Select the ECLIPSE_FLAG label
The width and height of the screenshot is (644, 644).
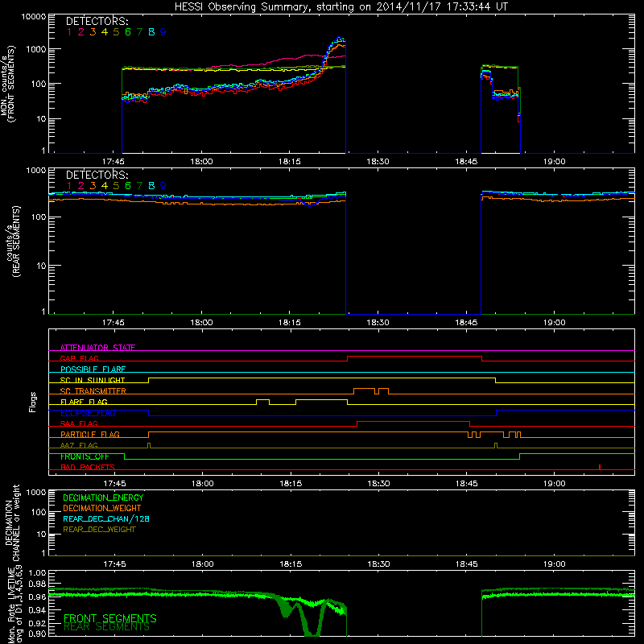pos(88,413)
